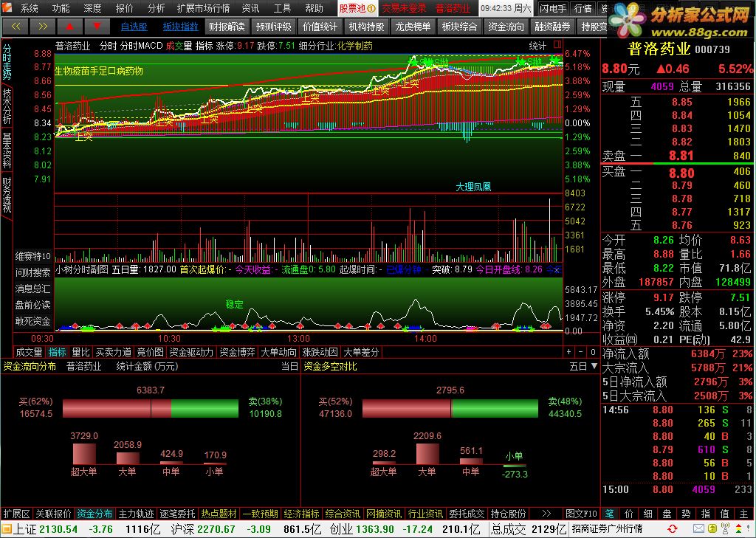This screenshot has width=756, height=538.
Task: Toggle the 势 trend view tab
Action: [687, 514]
